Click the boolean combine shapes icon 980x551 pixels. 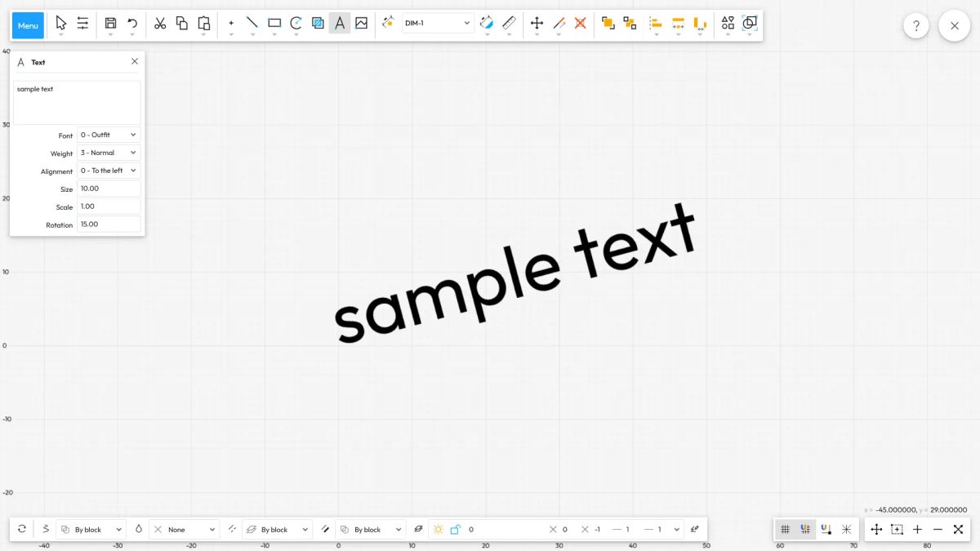click(x=749, y=23)
